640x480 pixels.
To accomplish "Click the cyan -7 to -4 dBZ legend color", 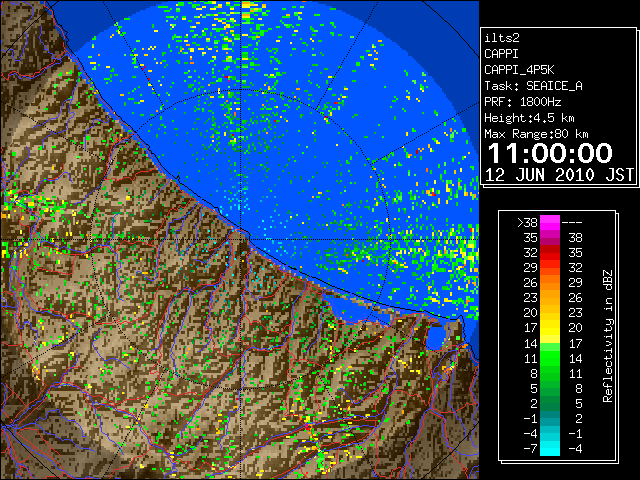I will point(550,448).
